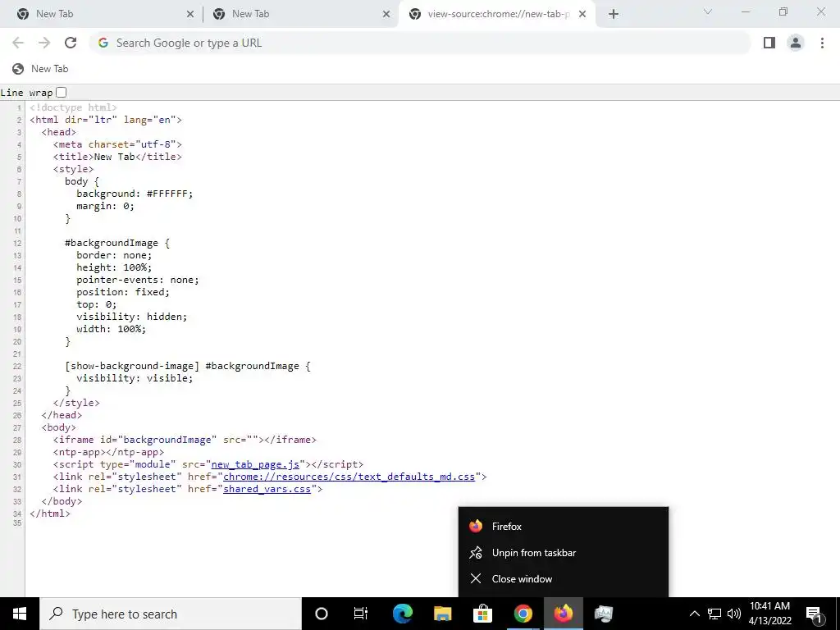Launch Firefox from the jump list
Image resolution: width=840 pixels, height=630 pixels.
(x=564, y=526)
